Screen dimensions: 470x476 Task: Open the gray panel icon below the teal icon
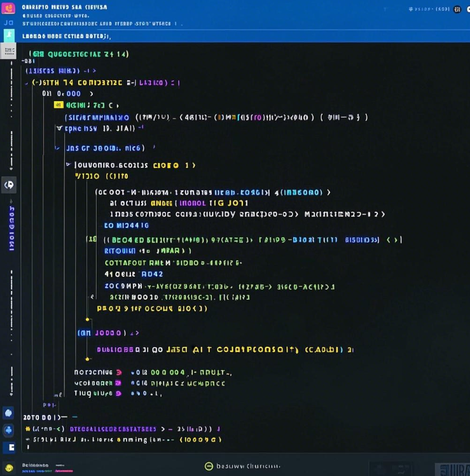pos(8,51)
